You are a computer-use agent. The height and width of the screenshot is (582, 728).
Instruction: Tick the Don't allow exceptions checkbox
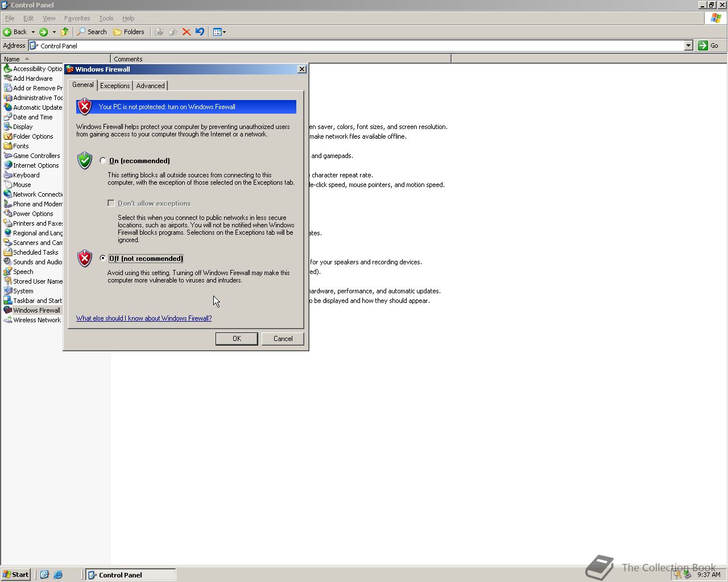[111, 203]
